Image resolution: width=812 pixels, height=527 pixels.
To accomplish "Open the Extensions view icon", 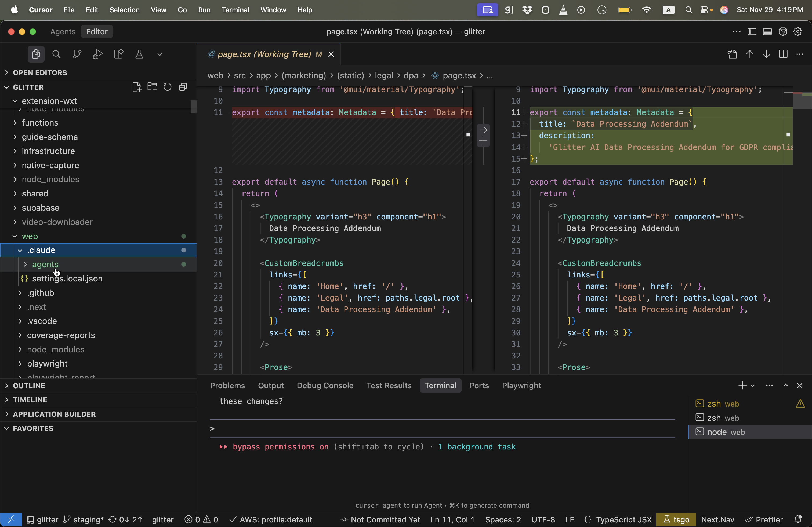I will click(x=118, y=54).
